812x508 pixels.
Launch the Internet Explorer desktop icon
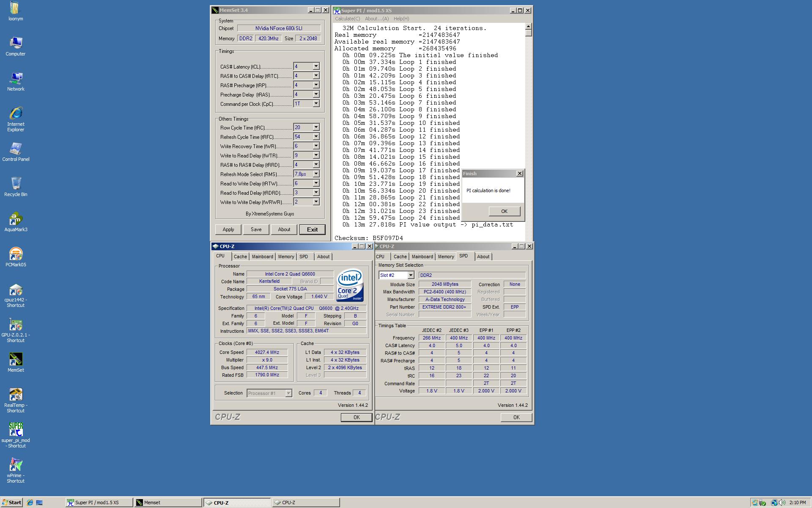pos(15,119)
